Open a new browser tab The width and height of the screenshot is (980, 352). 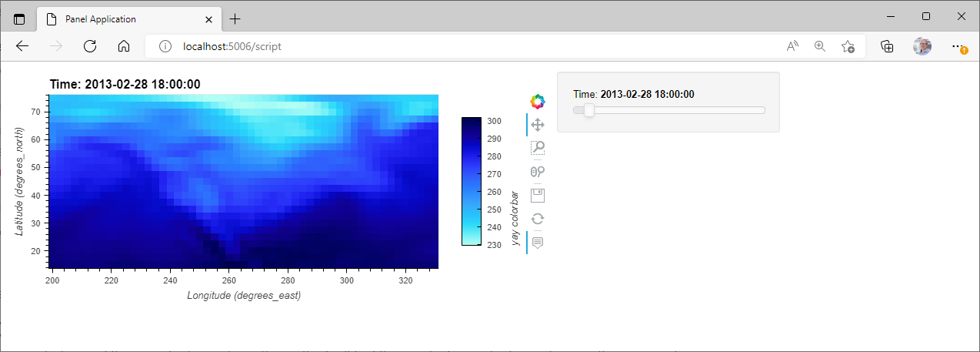tap(235, 18)
